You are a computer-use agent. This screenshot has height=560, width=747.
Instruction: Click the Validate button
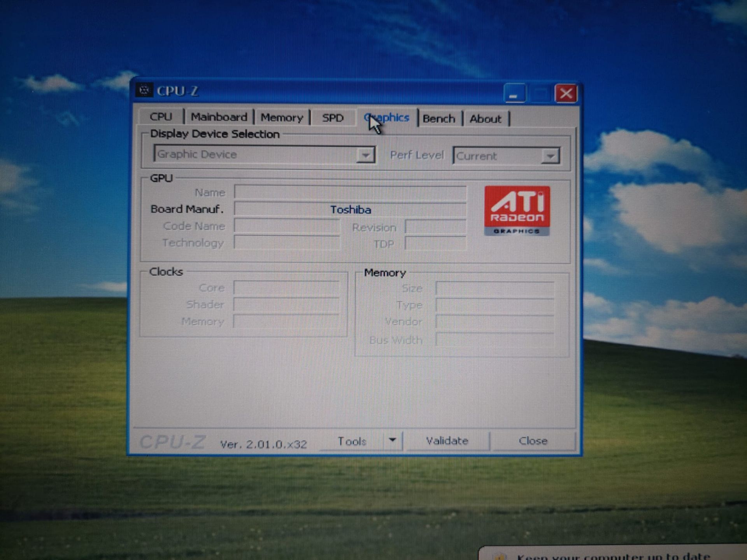[x=447, y=441]
